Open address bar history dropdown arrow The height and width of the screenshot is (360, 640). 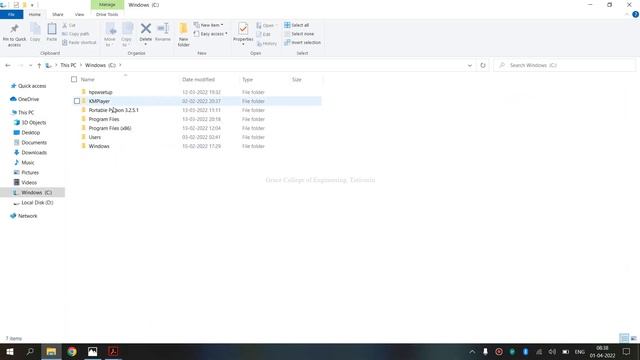[x=470, y=65]
